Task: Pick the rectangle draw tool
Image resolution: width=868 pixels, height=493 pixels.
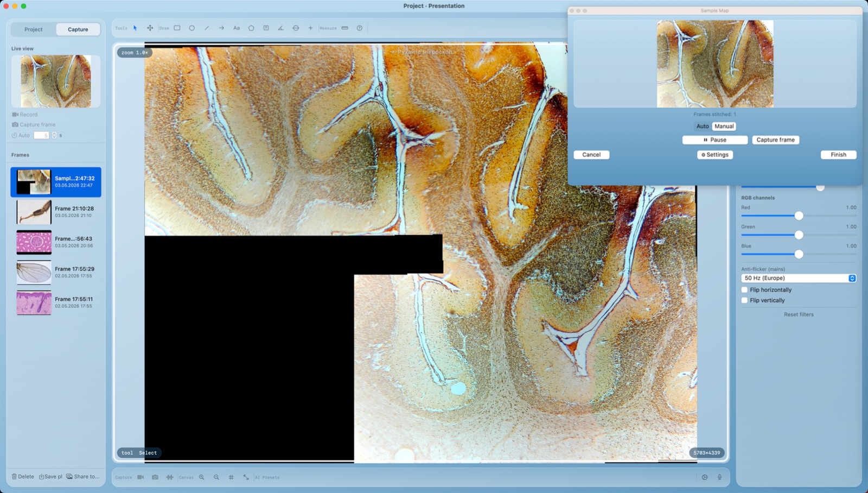Action: (177, 28)
